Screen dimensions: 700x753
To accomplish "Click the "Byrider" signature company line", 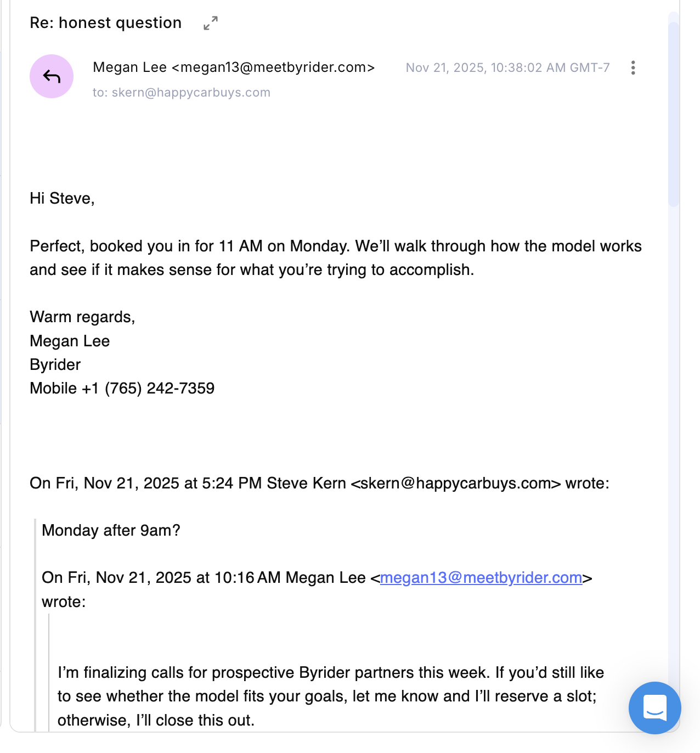I will (x=55, y=364).
